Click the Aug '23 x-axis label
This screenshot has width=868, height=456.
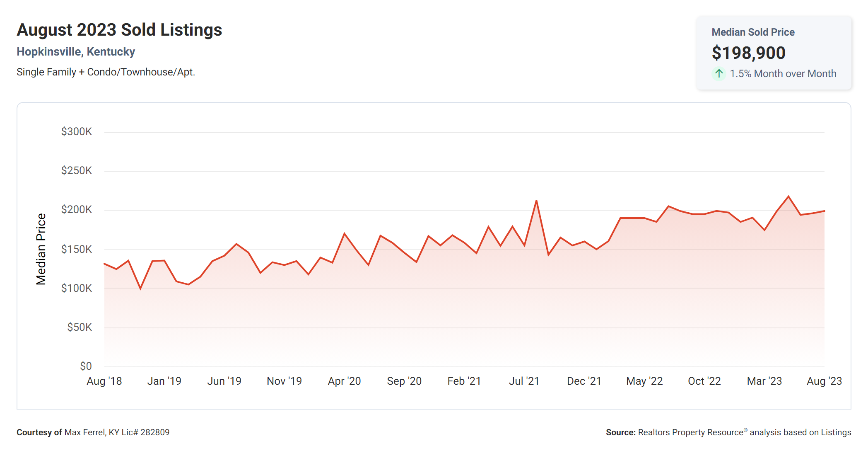825,381
